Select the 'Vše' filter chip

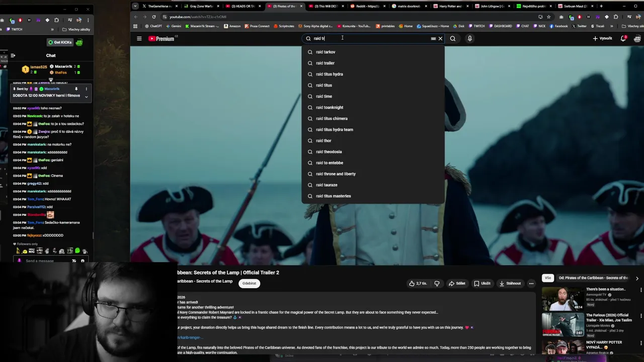point(547,278)
